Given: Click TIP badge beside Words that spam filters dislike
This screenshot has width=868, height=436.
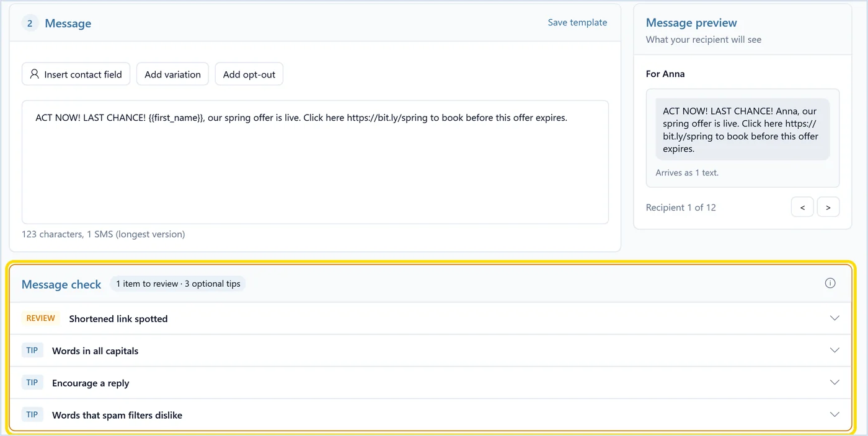Looking at the screenshot, I should [x=32, y=415].
